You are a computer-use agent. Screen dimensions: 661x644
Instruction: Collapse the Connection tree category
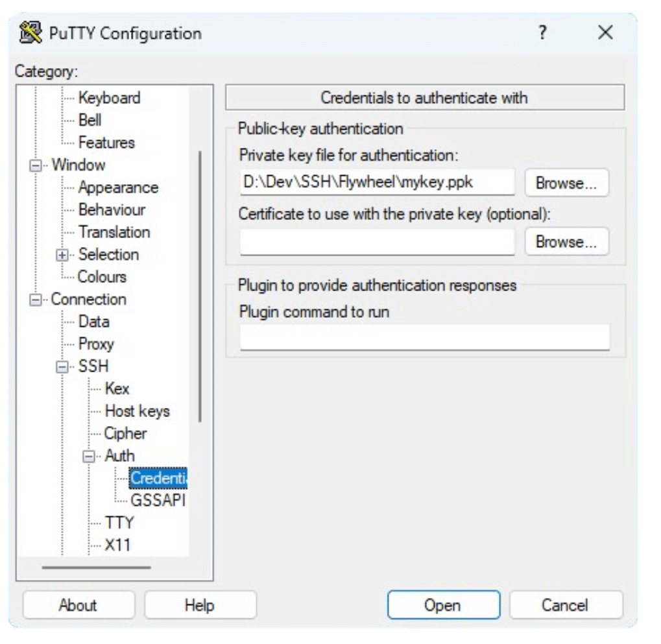click(x=36, y=300)
